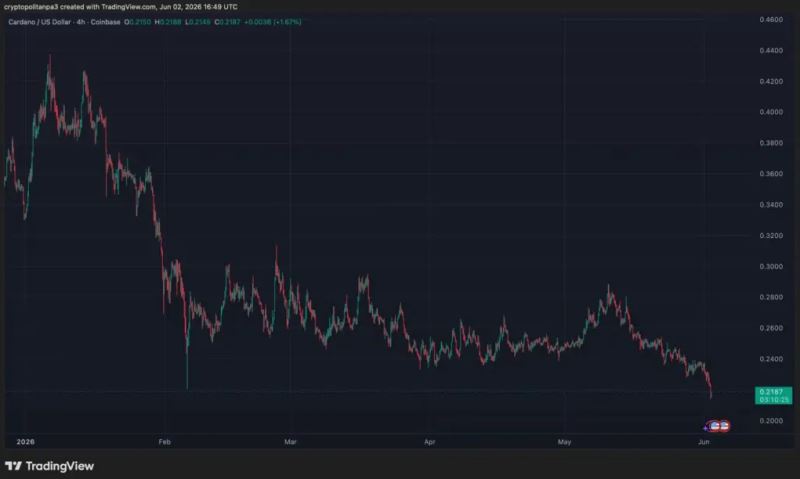Click the purple star marker beside flags

point(706,428)
